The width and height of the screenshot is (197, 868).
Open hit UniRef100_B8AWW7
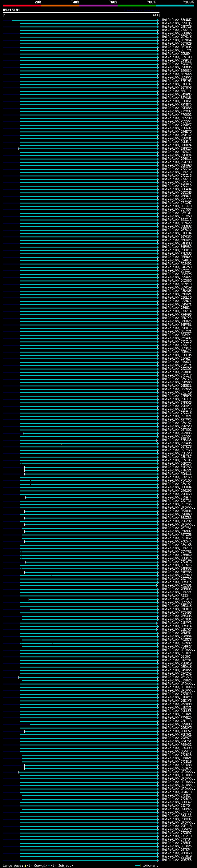[x=177, y=20]
